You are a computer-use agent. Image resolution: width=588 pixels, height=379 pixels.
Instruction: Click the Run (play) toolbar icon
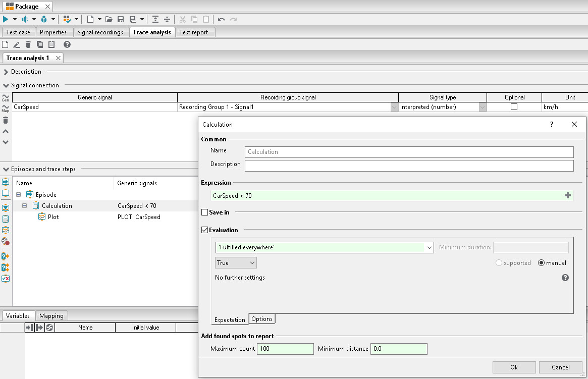pos(6,19)
